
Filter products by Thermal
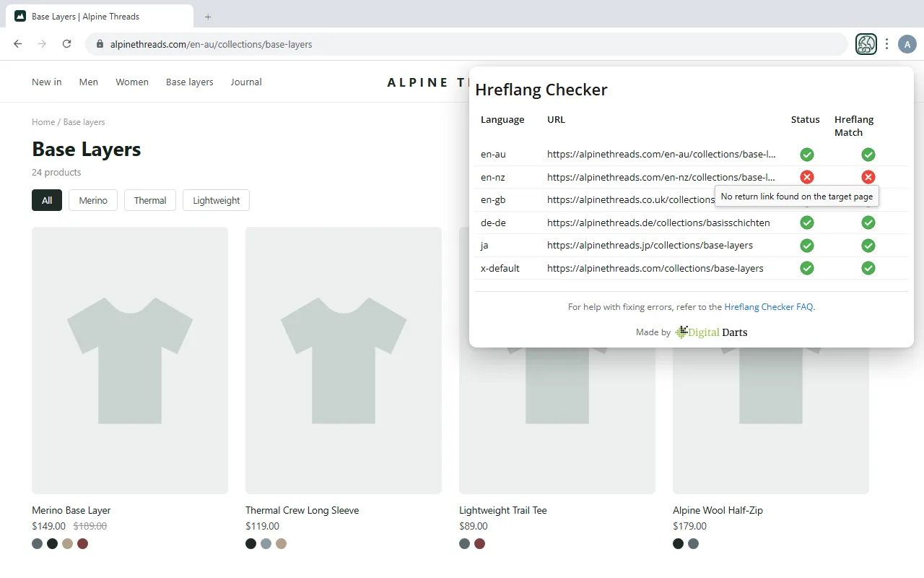(150, 200)
